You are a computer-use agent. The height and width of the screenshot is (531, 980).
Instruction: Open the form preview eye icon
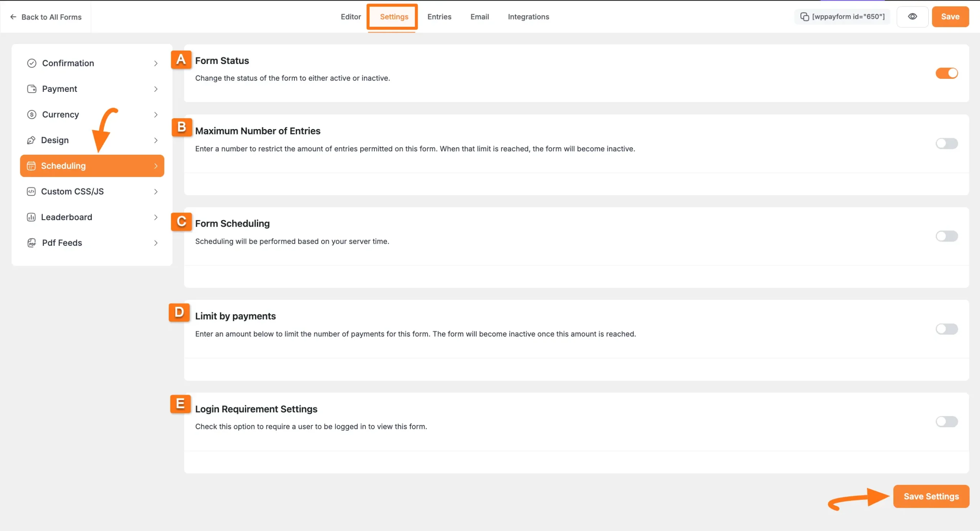coord(913,16)
